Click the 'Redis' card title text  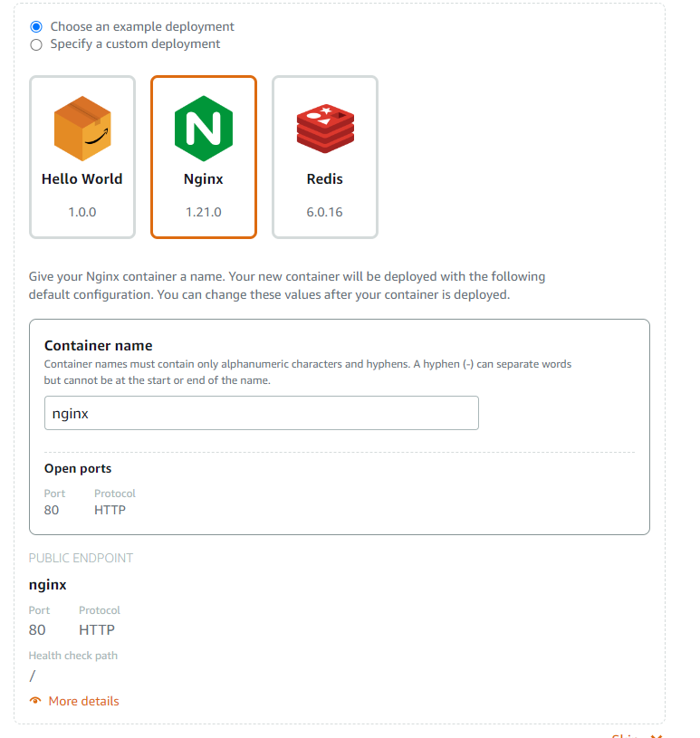click(325, 179)
